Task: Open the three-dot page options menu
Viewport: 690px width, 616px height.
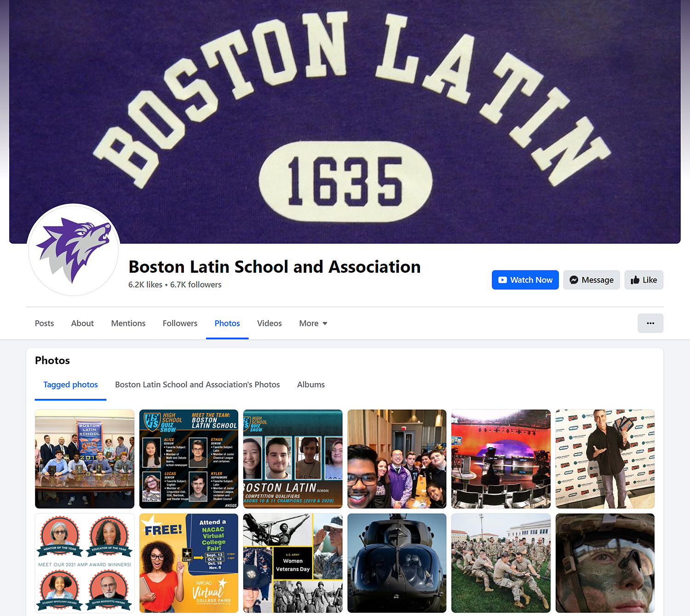Action: (x=650, y=323)
